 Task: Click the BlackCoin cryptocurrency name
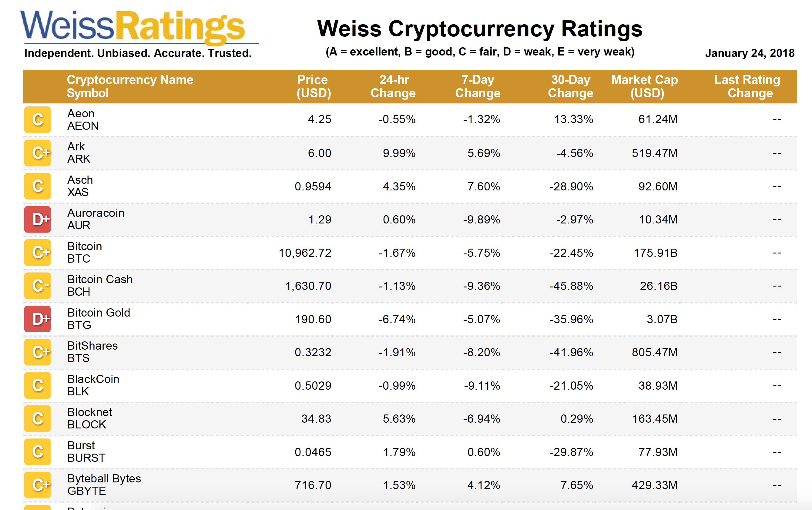point(93,379)
